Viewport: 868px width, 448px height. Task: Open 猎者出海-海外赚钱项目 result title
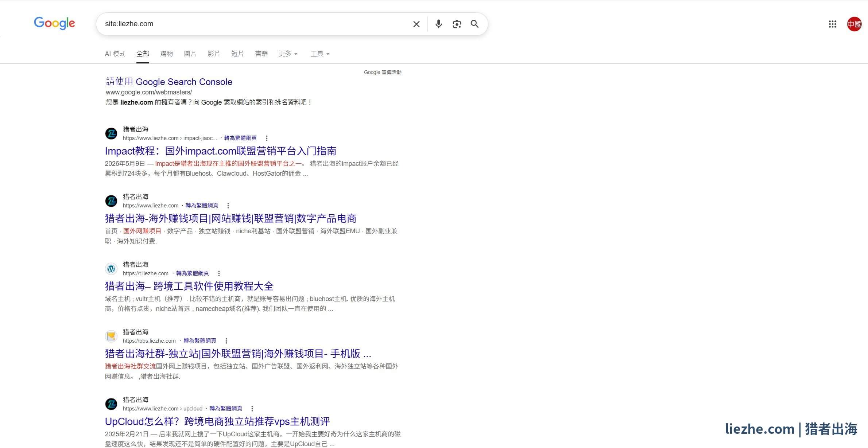click(x=230, y=218)
